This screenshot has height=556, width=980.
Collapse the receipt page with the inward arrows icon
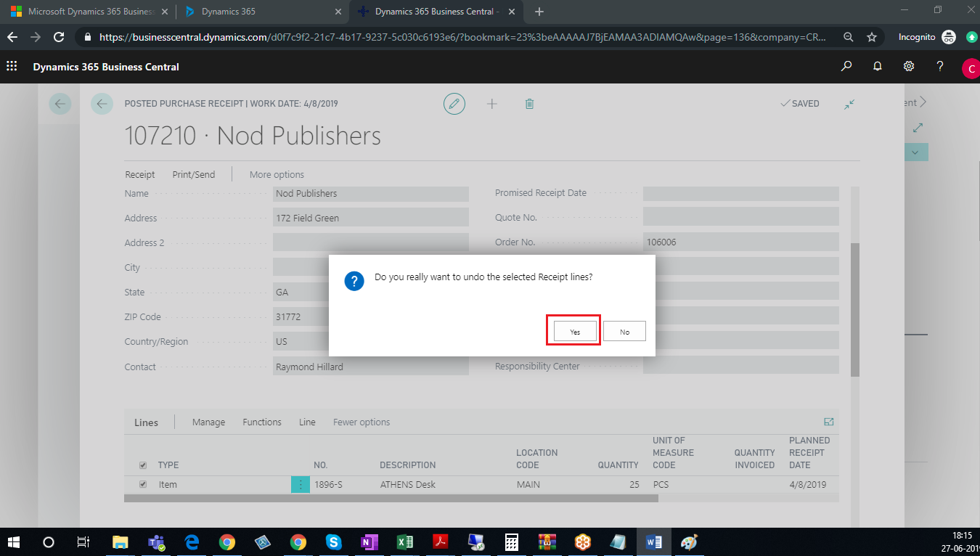849,104
